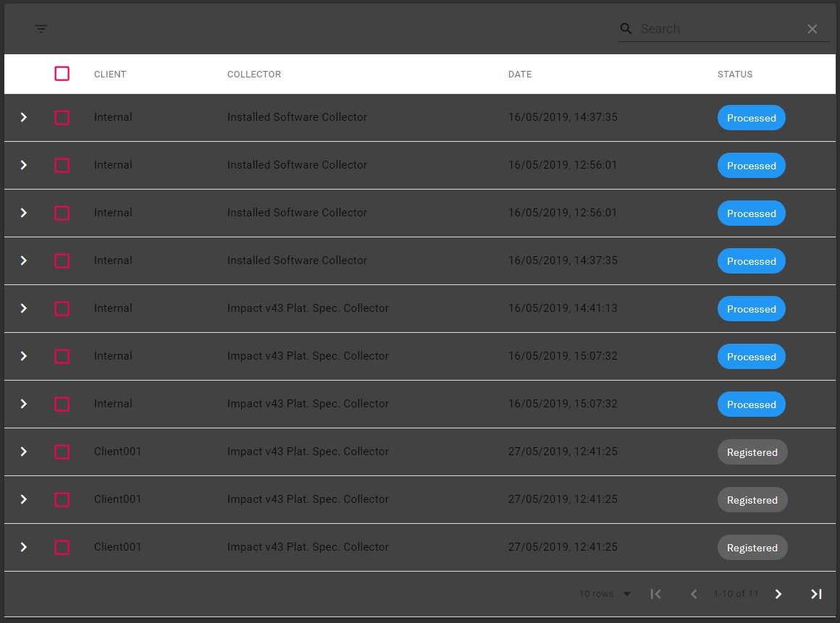This screenshot has height=623, width=840.
Task: Select all rows via header checkbox
Action: [62, 73]
